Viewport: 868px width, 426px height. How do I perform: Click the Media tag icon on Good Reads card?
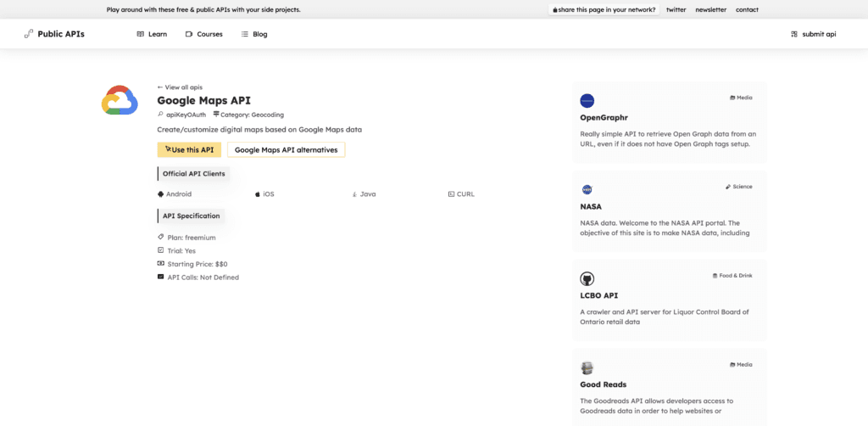732,365
